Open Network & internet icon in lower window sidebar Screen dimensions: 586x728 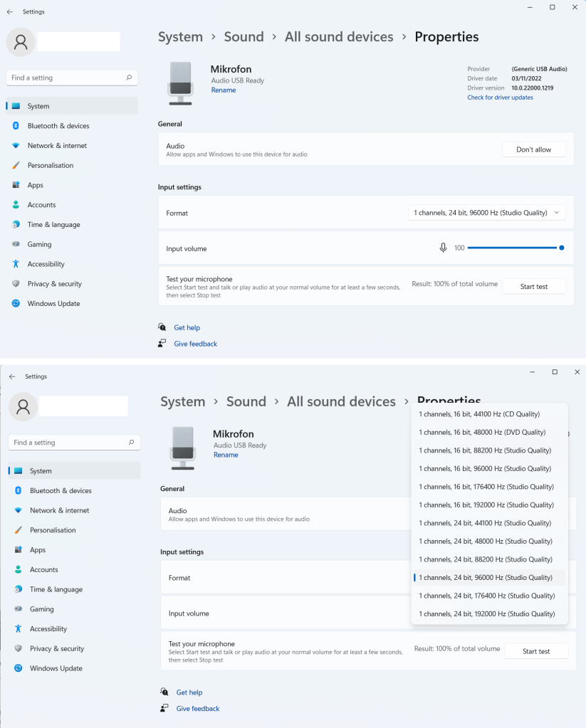coord(18,510)
